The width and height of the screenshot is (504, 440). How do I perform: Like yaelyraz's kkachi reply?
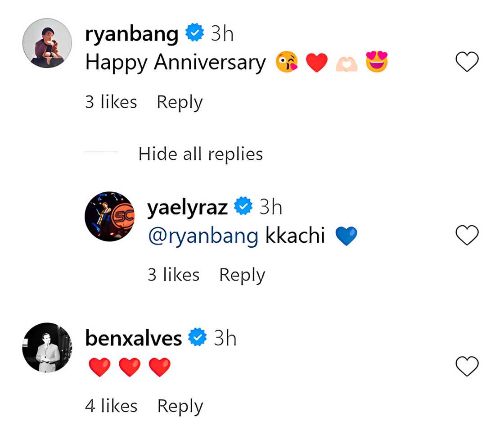[x=467, y=235]
